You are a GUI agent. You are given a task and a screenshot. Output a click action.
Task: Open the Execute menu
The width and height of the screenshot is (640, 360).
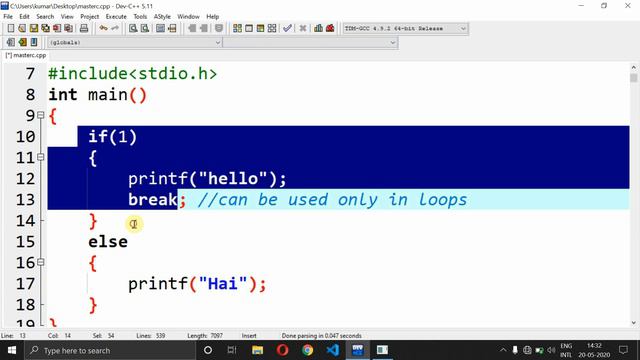click(x=116, y=17)
